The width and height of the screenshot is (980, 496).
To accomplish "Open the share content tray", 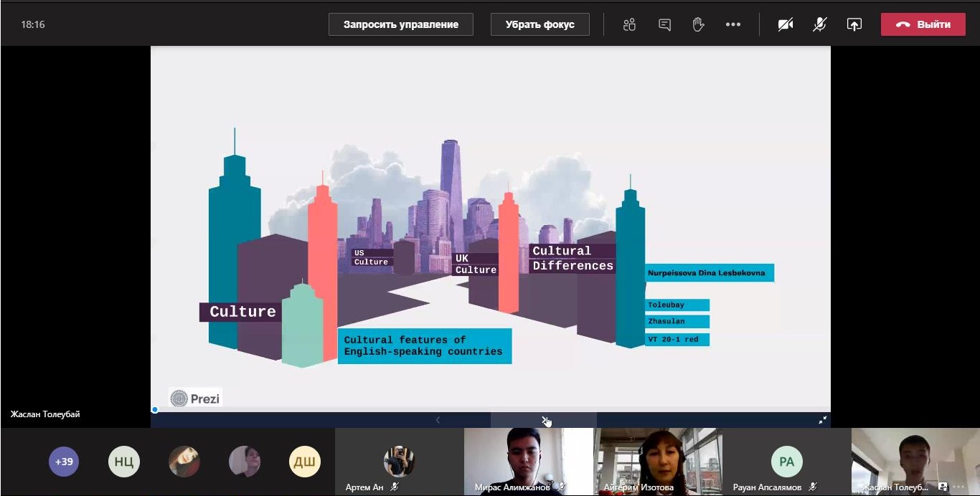I will [854, 24].
